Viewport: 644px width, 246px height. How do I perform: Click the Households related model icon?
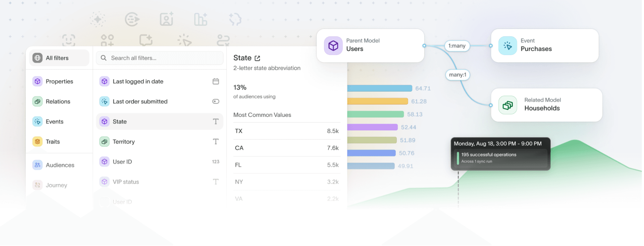point(507,105)
